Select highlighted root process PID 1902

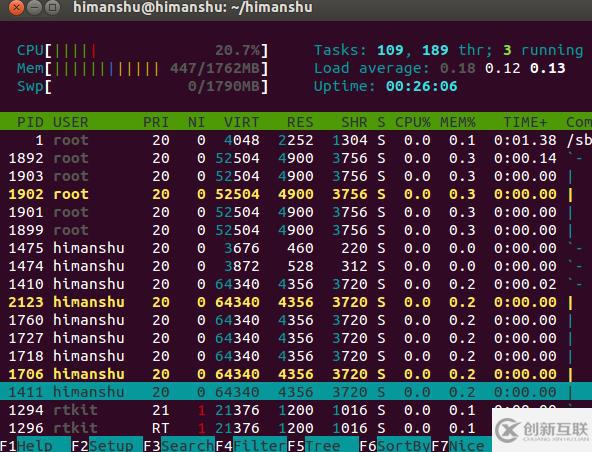(x=296, y=194)
